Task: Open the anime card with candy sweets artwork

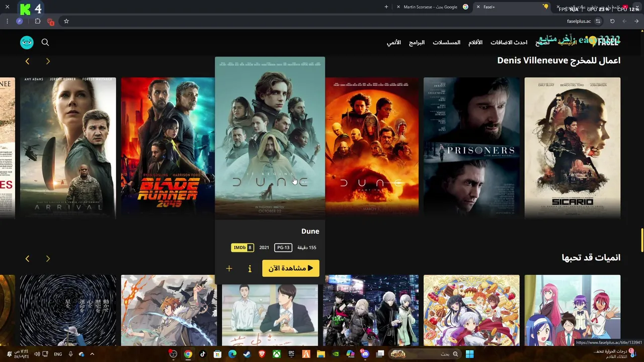Action: 471,310
